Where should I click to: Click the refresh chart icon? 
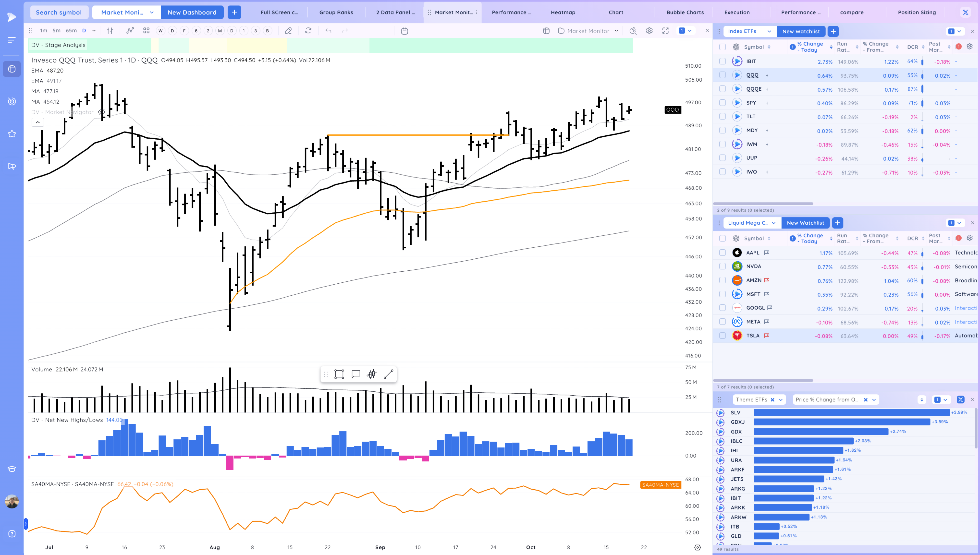click(308, 31)
